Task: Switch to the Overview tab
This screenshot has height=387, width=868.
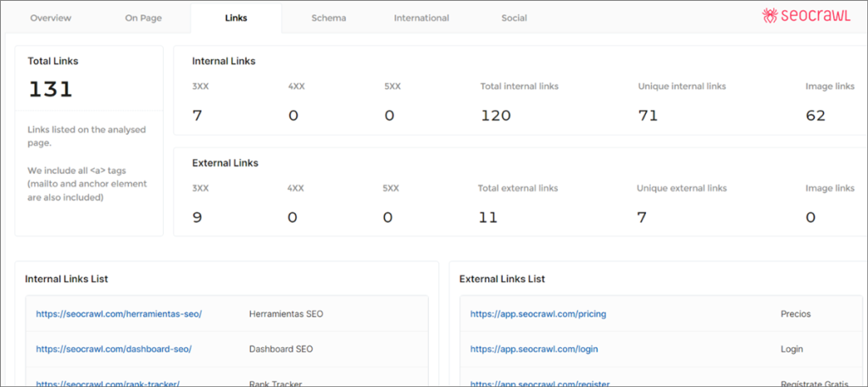Action: [51, 18]
